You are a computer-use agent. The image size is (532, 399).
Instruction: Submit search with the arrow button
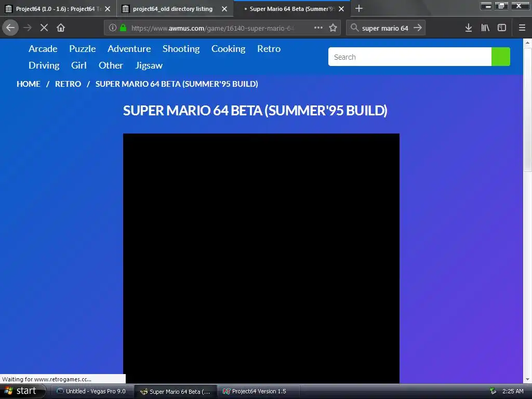[x=418, y=28]
